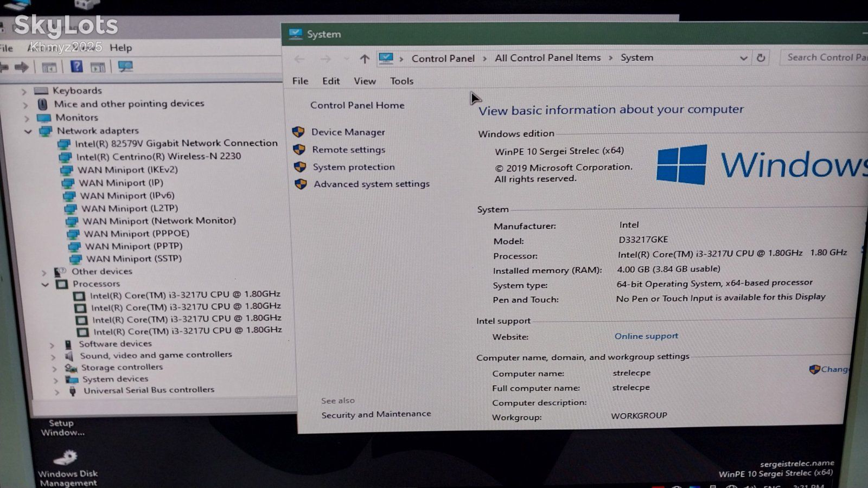This screenshot has height=488, width=868.
Task: Click the Remote settings shield icon
Action: coord(299,150)
